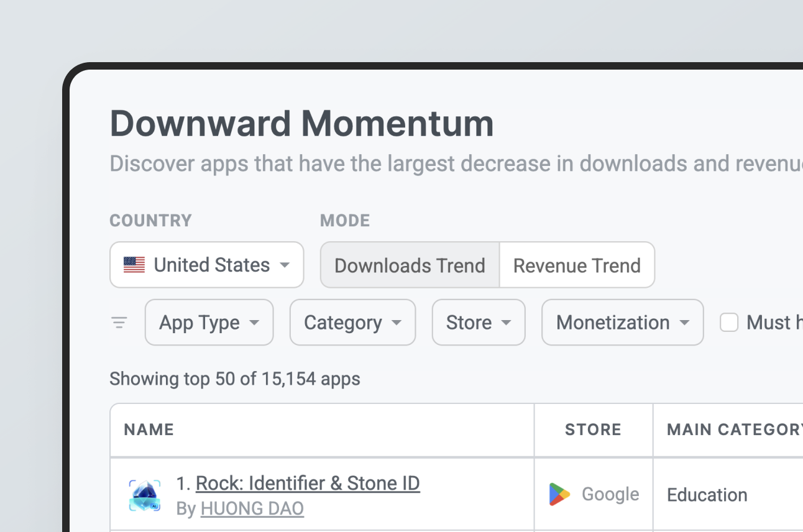Click the MAIN CATEGORY column header
This screenshot has width=803, height=532.
(733, 429)
